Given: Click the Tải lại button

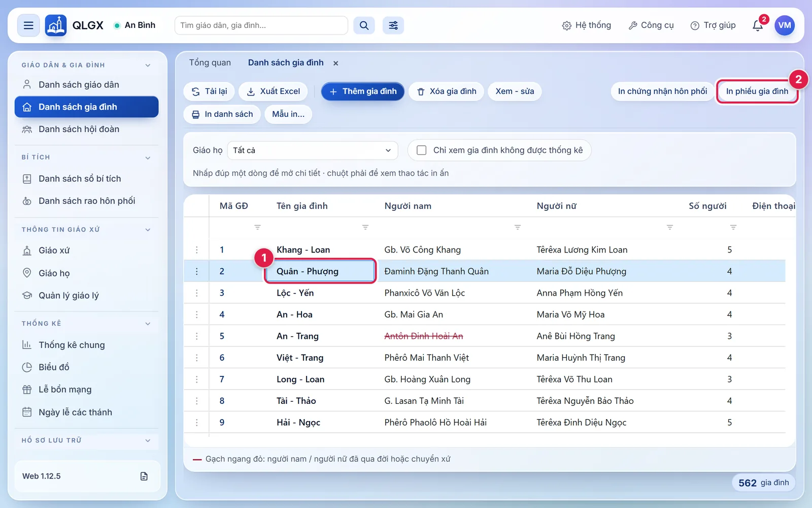Looking at the screenshot, I should [209, 91].
